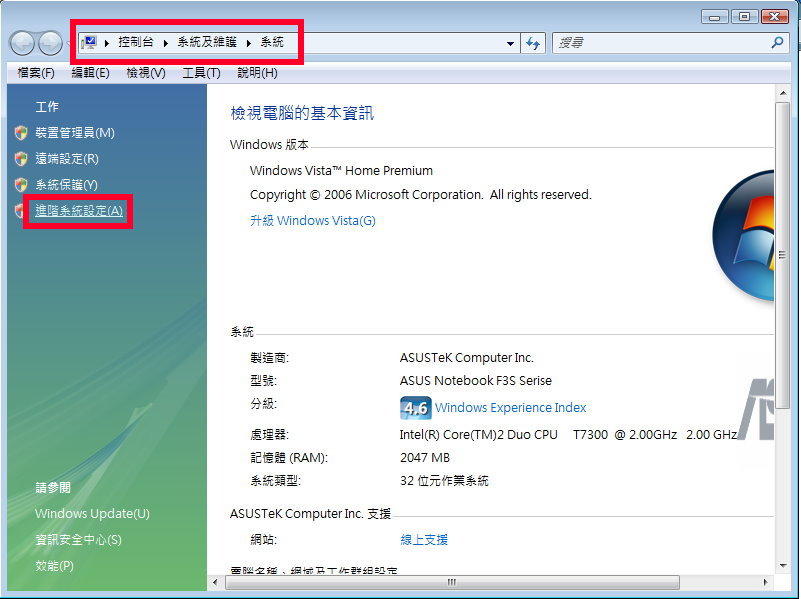Click the Back navigation arrow button
This screenshot has width=801, height=599.
pyautogui.click(x=22, y=43)
